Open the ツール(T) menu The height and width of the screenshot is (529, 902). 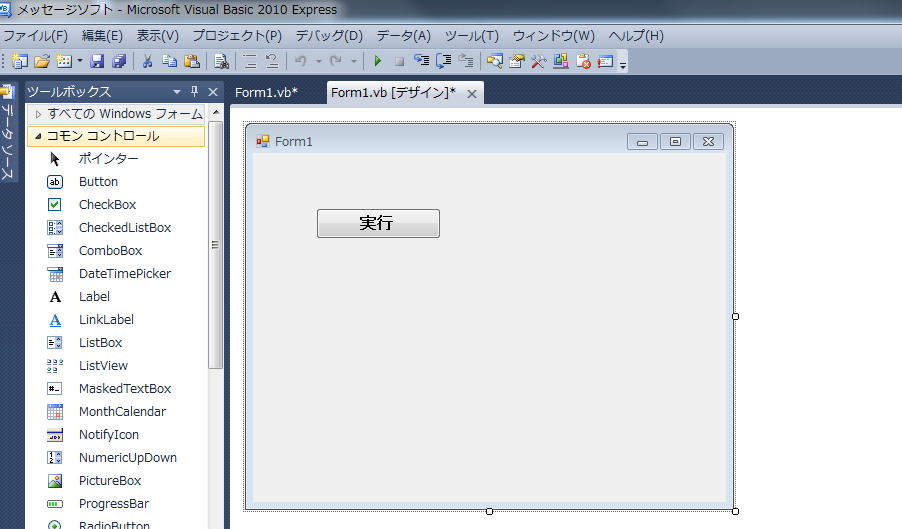tap(472, 36)
